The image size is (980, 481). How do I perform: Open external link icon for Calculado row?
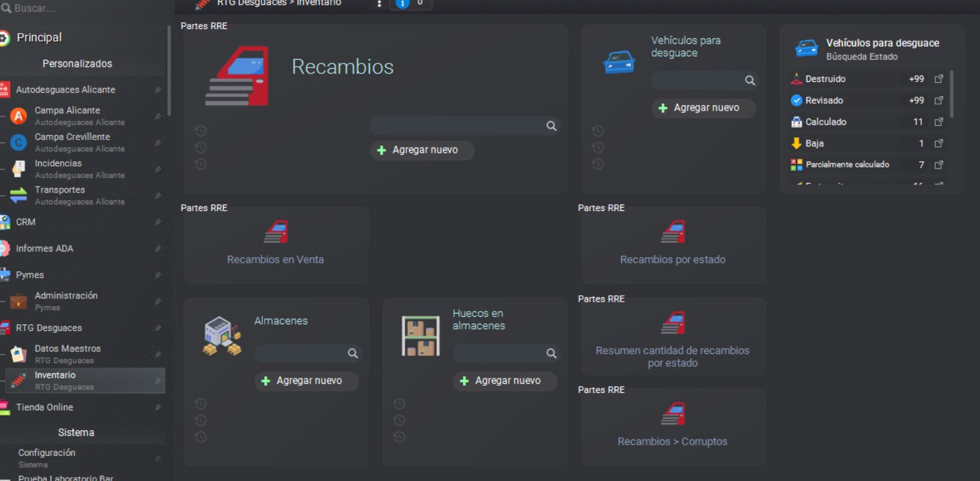(938, 122)
